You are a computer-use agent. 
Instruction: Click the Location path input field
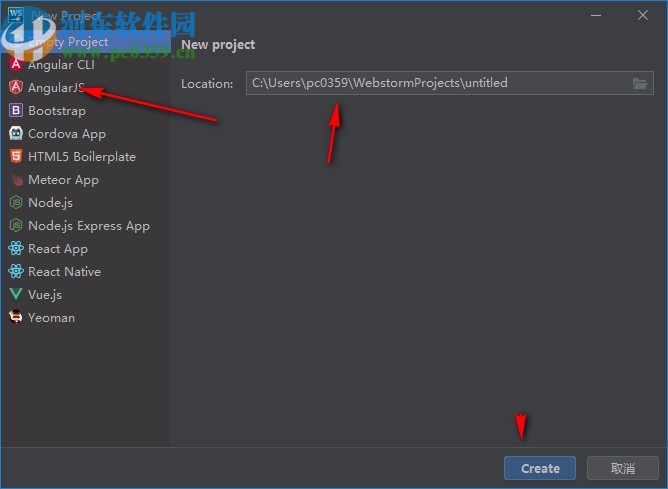pyautogui.click(x=449, y=83)
